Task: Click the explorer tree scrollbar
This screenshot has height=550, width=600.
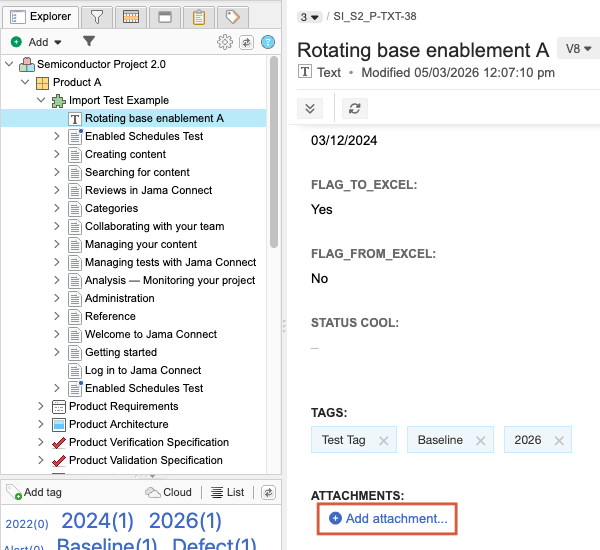Action: 274,152
